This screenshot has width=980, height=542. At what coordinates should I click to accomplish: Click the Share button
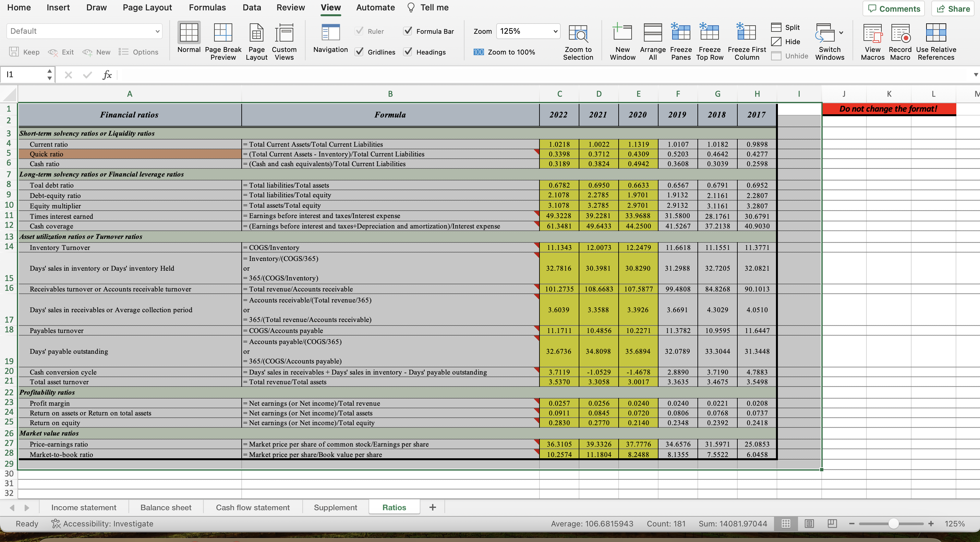pos(953,9)
